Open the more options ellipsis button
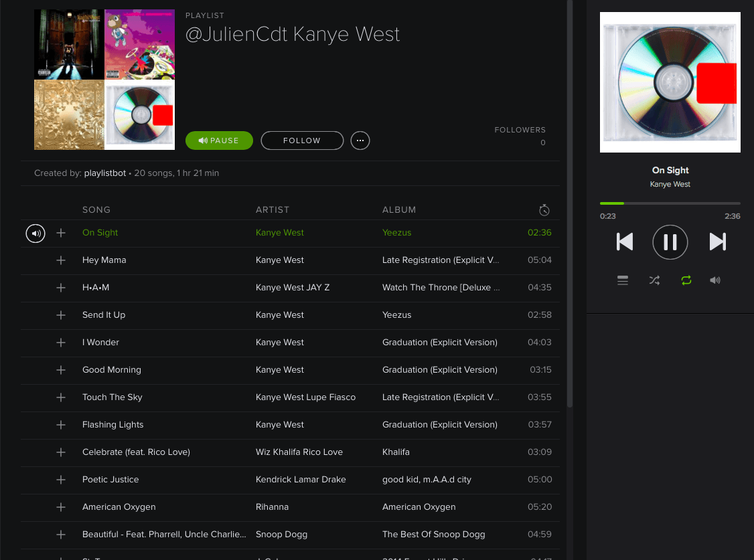Image resolution: width=754 pixels, height=560 pixels. (x=360, y=141)
